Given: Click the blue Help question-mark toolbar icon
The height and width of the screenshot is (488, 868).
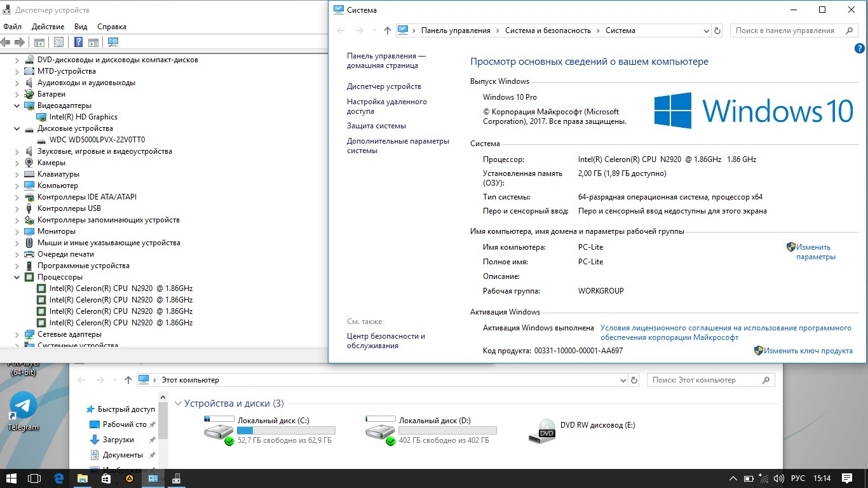Looking at the screenshot, I should click(78, 42).
